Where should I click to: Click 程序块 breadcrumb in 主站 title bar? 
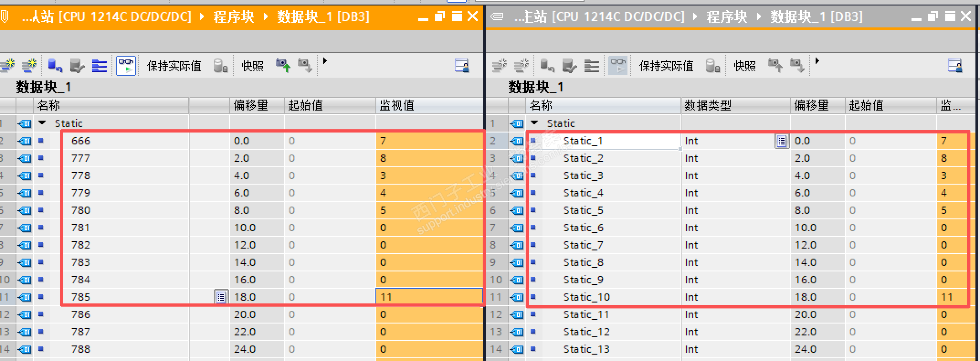(x=727, y=17)
